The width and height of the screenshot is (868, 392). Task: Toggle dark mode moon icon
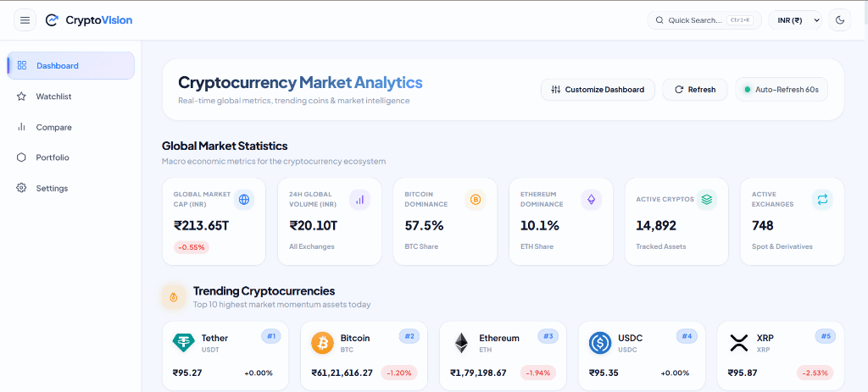click(840, 20)
